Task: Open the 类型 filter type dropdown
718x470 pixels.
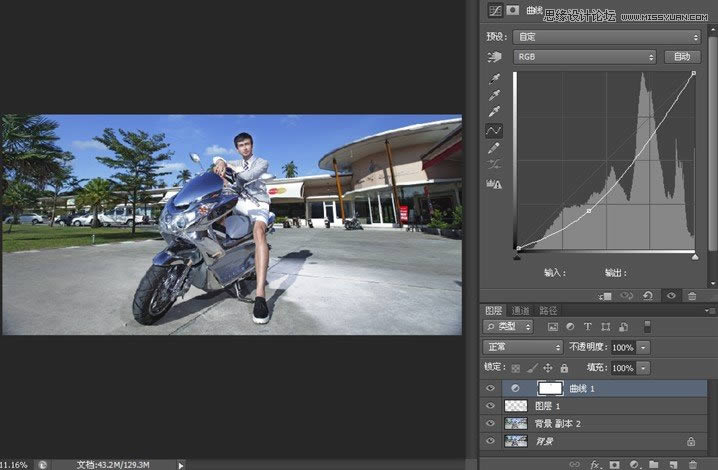Action: (508, 327)
